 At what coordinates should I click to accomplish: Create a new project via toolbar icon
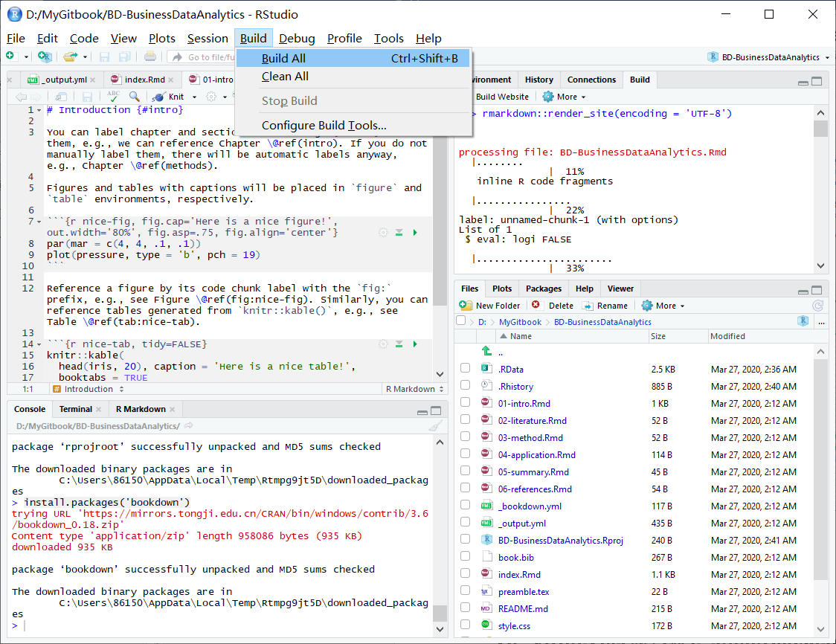(45, 56)
